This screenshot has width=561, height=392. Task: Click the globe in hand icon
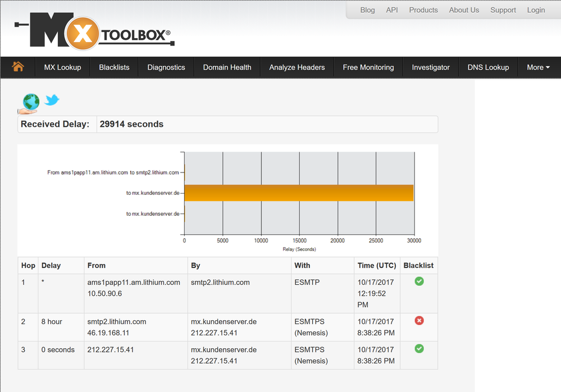coord(30,103)
